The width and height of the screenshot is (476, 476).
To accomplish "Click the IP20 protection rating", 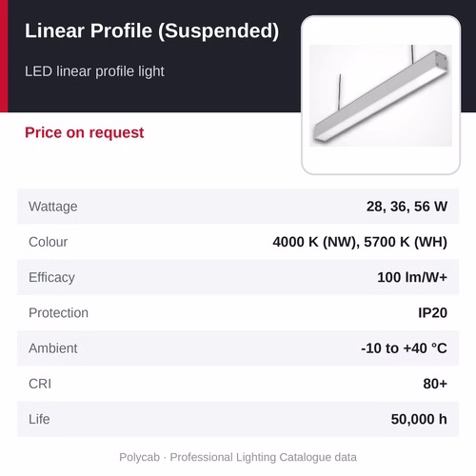I will [432, 313].
